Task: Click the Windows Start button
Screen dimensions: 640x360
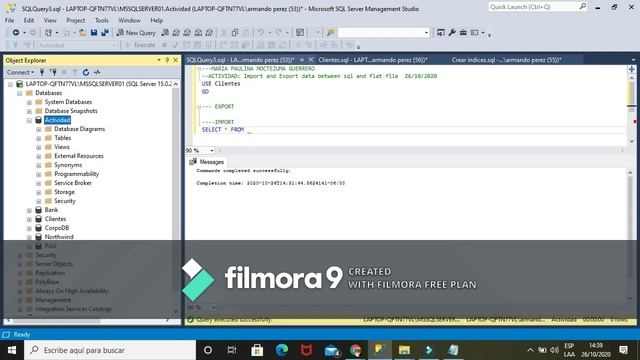Action: click(x=12, y=350)
